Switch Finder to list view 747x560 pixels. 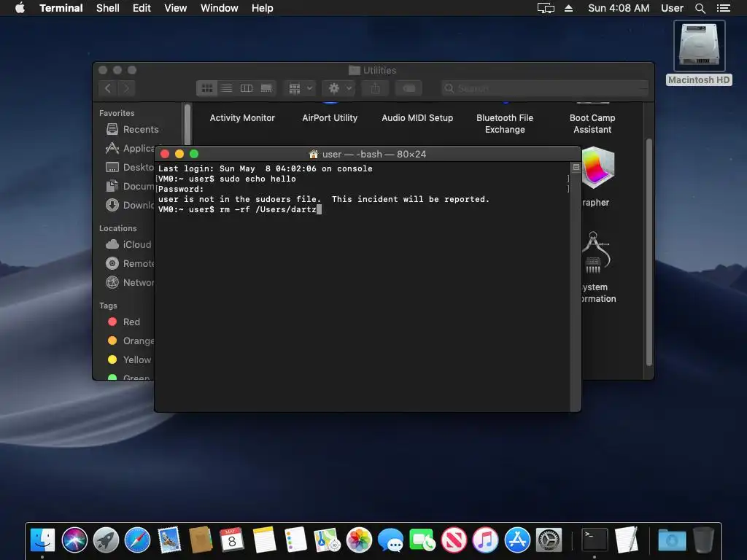(x=227, y=88)
